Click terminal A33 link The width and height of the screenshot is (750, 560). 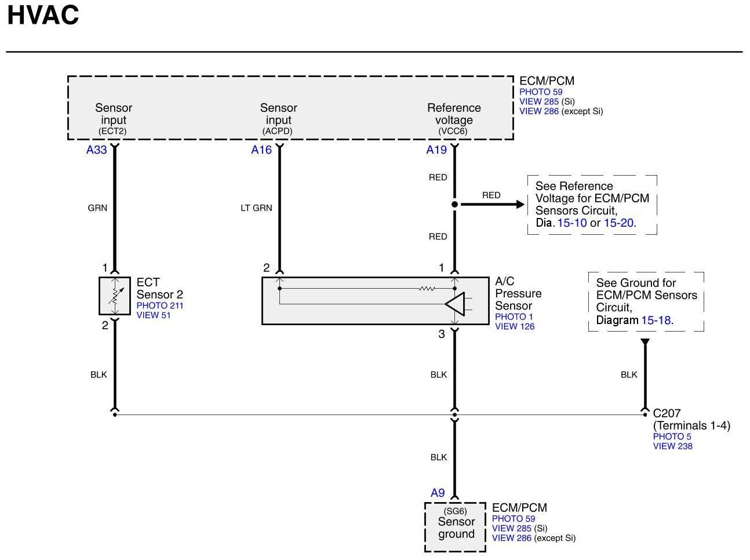tap(96, 150)
